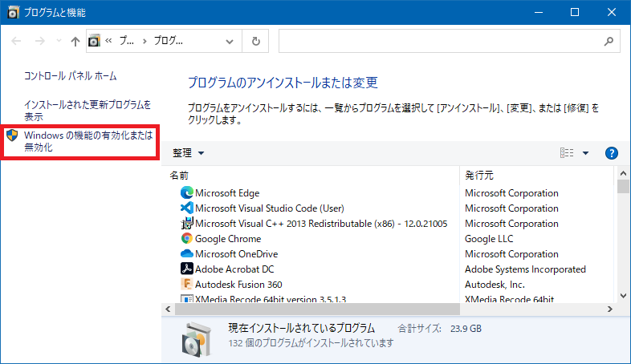
Task: Sort by 名前 column header
Action: pyautogui.click(x=179, y=175)
